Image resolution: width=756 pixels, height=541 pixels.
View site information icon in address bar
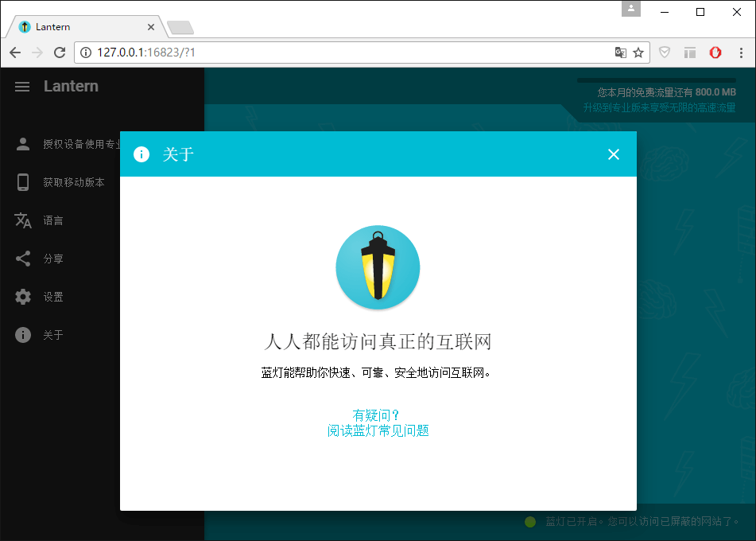click(85, 53)
